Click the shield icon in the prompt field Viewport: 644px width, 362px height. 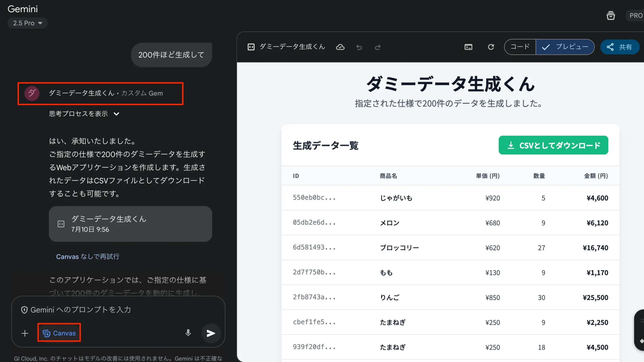[x=24, y=310]
